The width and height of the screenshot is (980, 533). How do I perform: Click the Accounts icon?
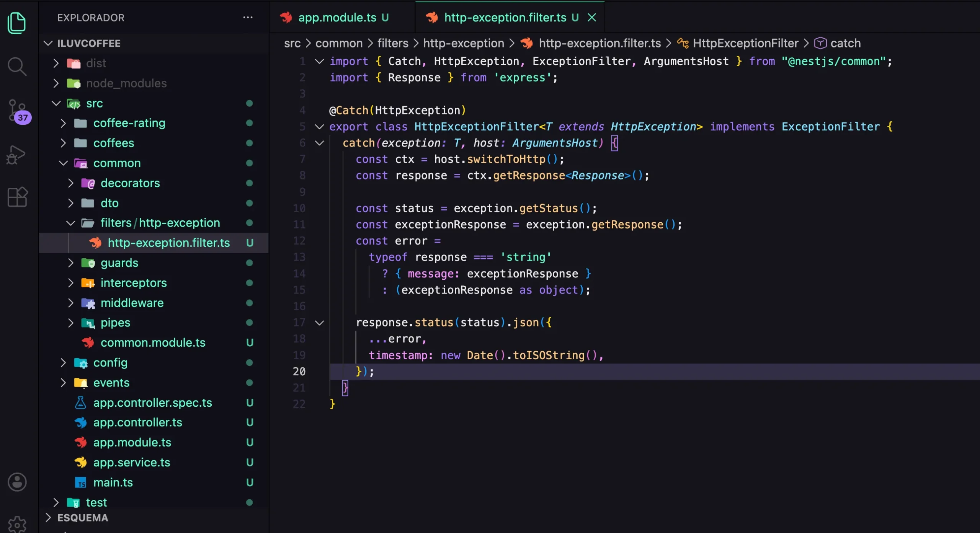click(x=17, y=482)
